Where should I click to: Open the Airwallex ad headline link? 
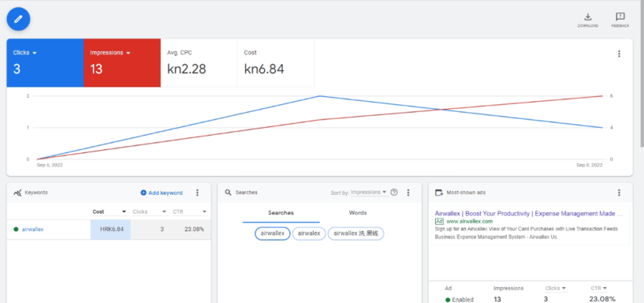[x=529, y=214]
